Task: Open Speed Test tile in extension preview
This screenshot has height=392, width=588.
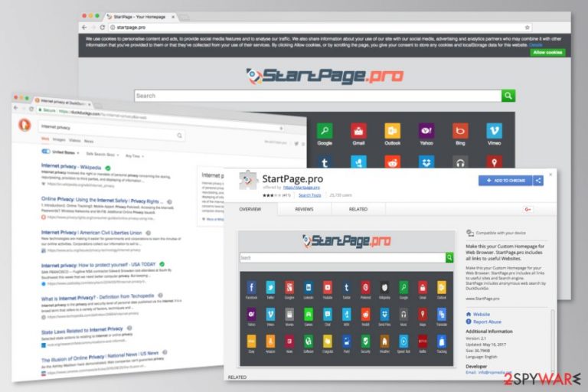Action: point(403,341)
